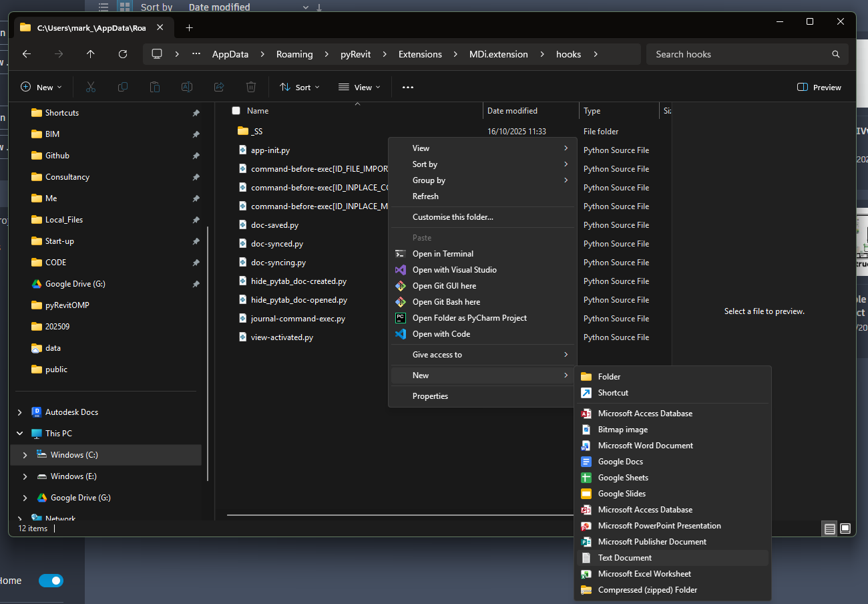Expand the Autodesk Docs tree node

pos(19,412)
